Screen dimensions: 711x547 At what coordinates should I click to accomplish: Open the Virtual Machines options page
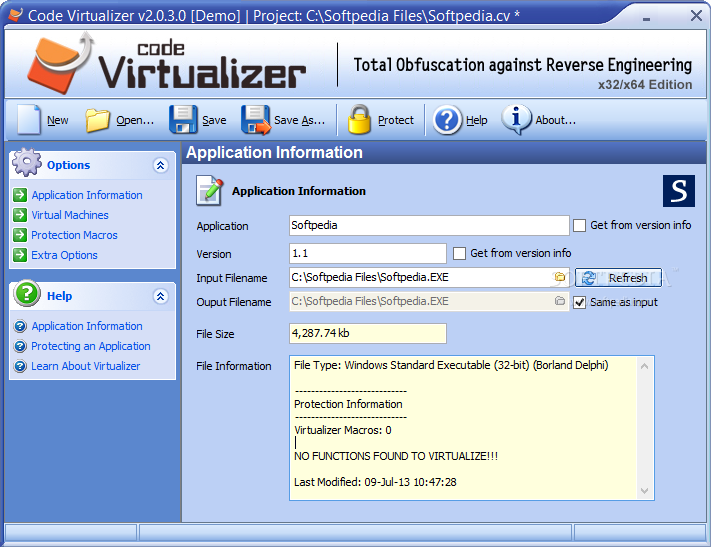[x=70, y=215]
